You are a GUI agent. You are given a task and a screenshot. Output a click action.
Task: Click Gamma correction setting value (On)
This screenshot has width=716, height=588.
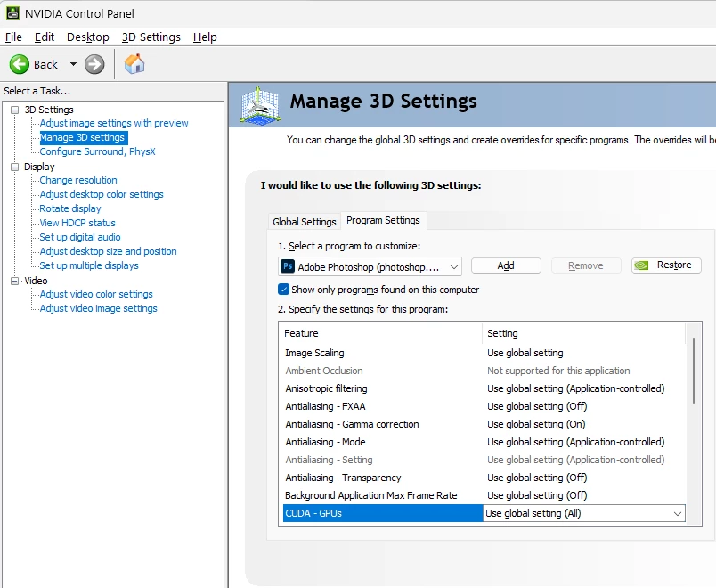point(536,424)
